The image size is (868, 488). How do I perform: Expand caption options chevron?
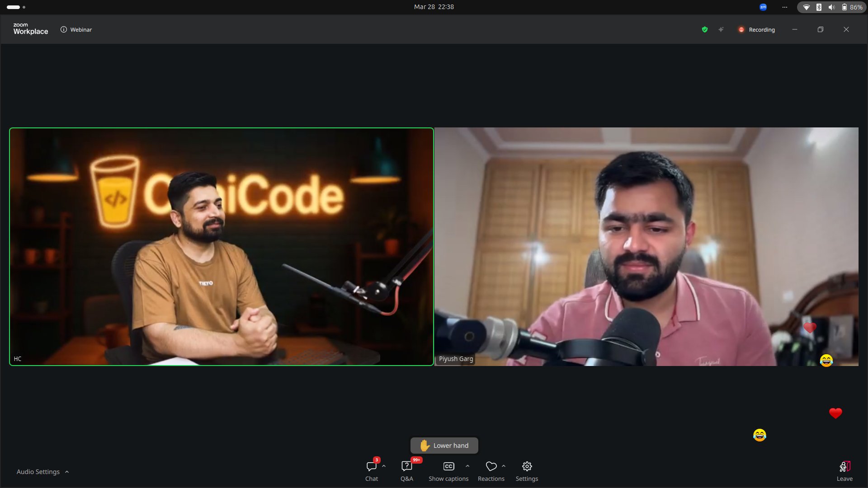click(467, 466)
